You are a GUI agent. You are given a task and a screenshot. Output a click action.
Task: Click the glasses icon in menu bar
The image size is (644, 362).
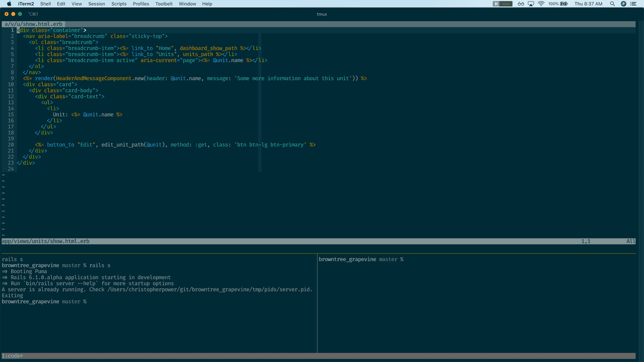521,4
